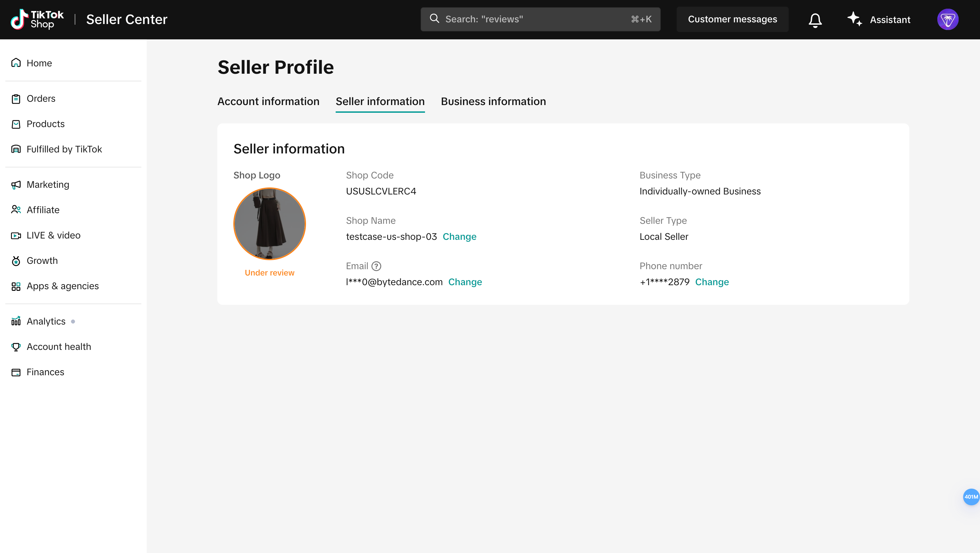Click Change next to Shop Name

click(x=459, y=237)
